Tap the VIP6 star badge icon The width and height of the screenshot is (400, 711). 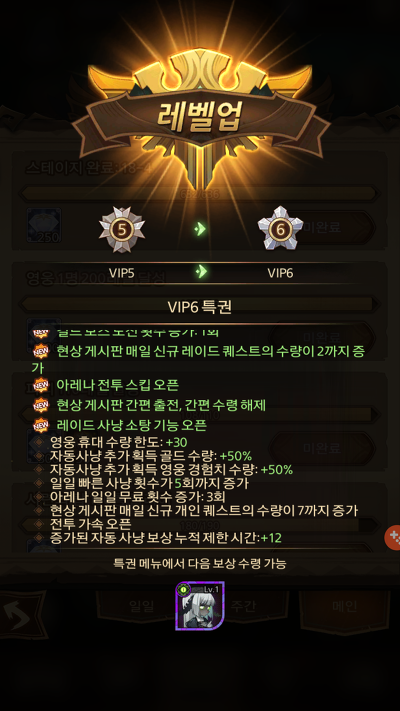280,230
